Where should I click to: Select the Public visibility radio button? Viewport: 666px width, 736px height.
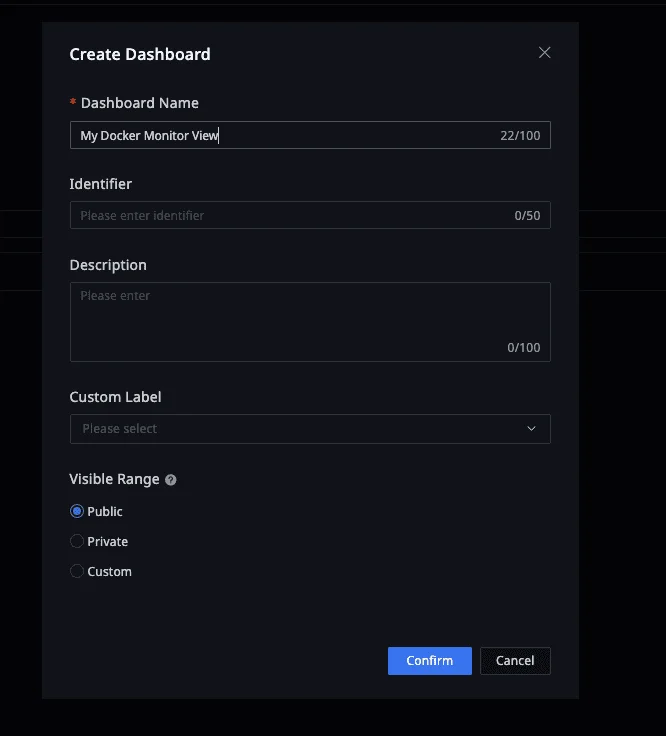point(77,511)
